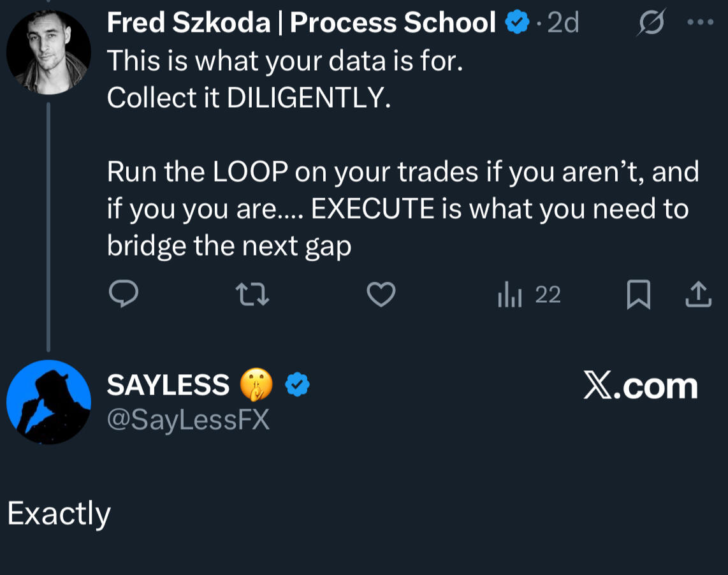Open the SAYLESS profile avatar

[x=48, y=402]
